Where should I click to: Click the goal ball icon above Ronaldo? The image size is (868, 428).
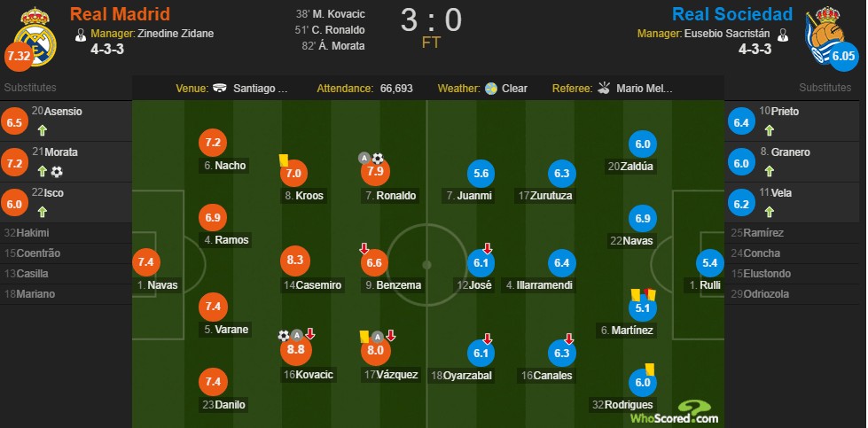378,159
